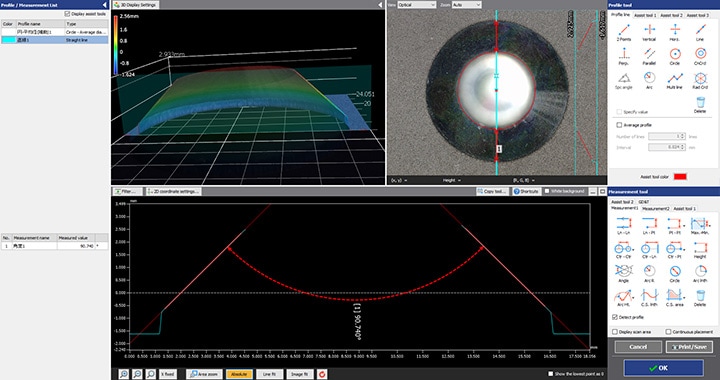Open the Zoom Auto dropdown
This screenshot has height=380, width=720.
point(467,5)
